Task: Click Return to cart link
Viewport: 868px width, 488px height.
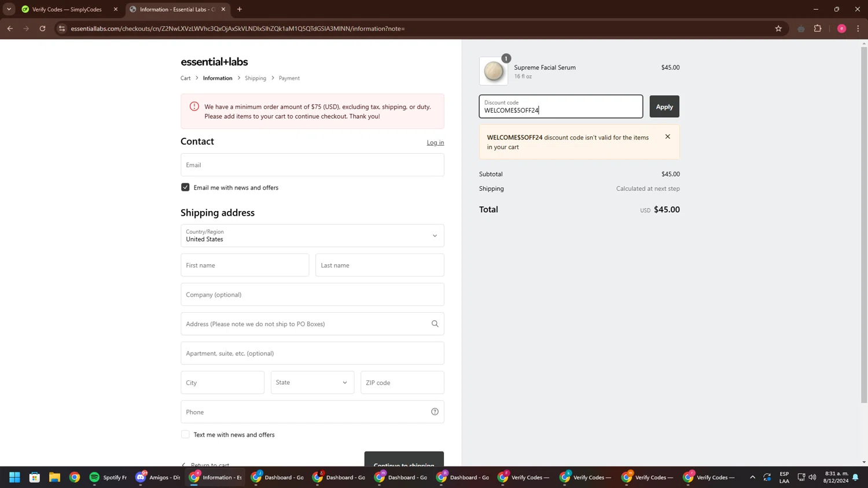Action: click(x=205, y=464)
